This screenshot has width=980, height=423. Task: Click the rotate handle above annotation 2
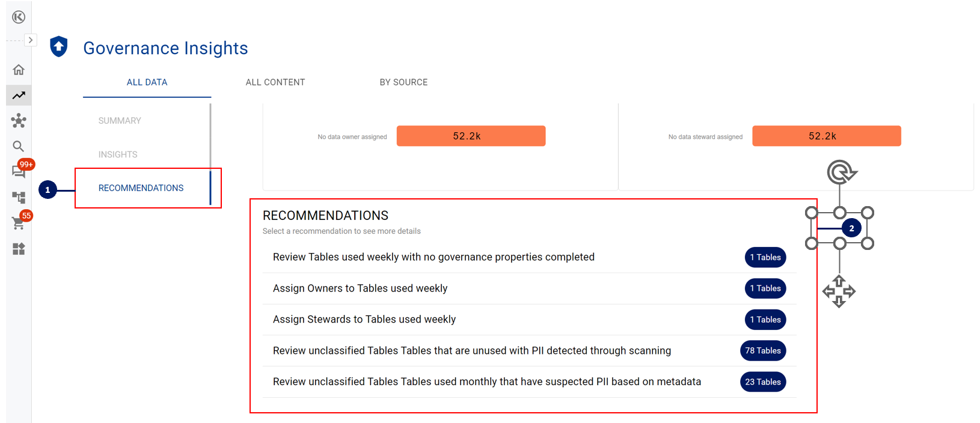coord(841,172)
